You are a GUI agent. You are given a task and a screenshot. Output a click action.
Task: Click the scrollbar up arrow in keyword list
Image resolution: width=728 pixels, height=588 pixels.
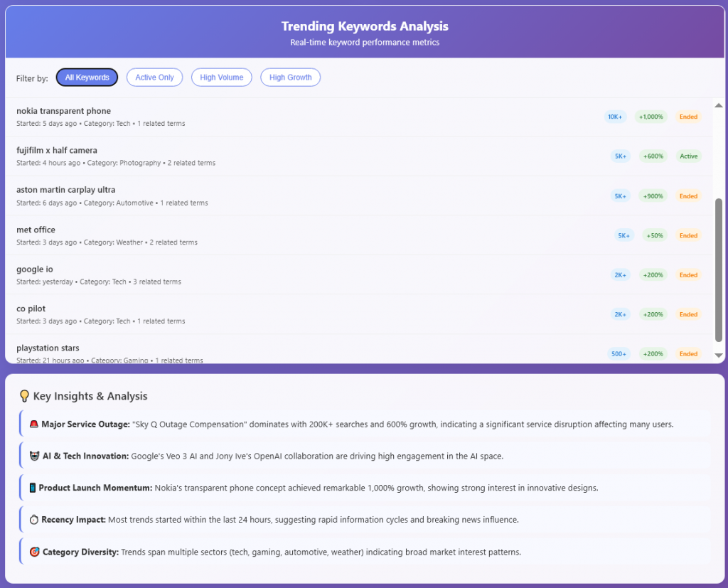718,105
